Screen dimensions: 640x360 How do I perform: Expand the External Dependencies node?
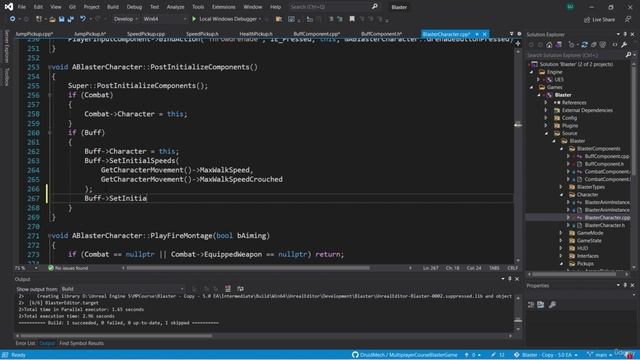click(x=546, y=110)
